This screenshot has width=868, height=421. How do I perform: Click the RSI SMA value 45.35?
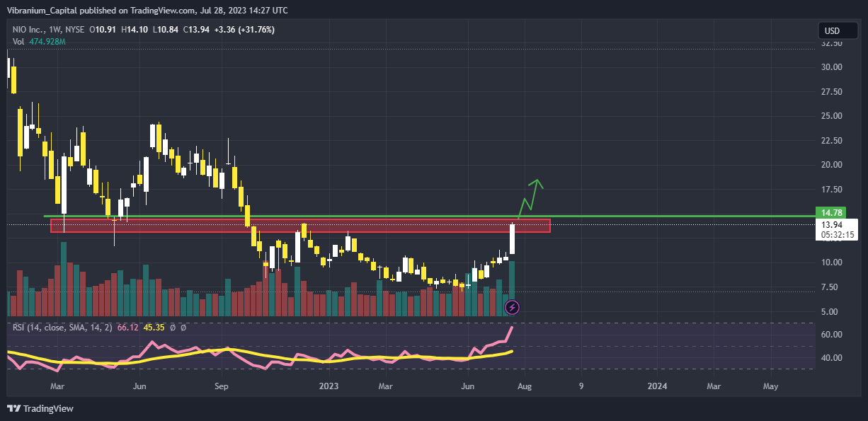154,328
